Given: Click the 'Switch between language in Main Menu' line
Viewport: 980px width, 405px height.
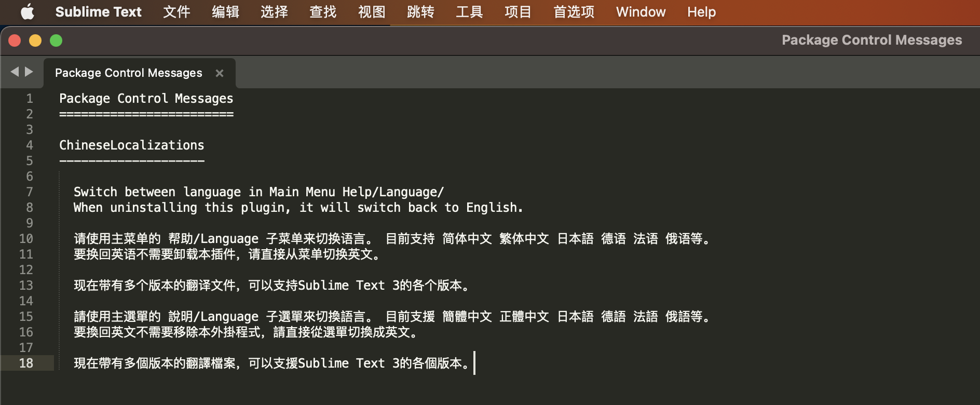Looking at the screenshot, I should coord(258,192).
